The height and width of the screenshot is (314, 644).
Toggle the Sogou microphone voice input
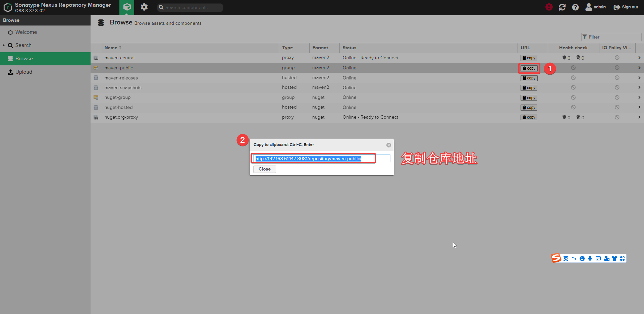590,258
